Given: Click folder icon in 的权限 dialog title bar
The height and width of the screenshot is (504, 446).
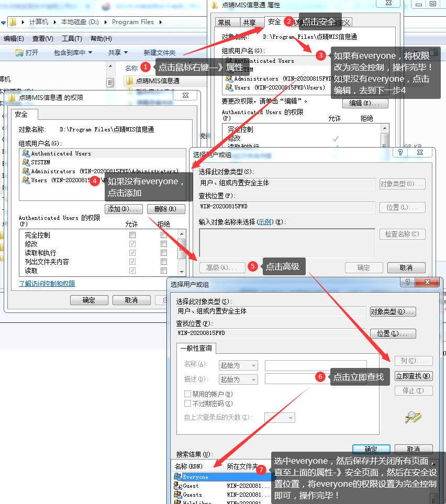Looking at the screenshot, I should click(12, 97).
